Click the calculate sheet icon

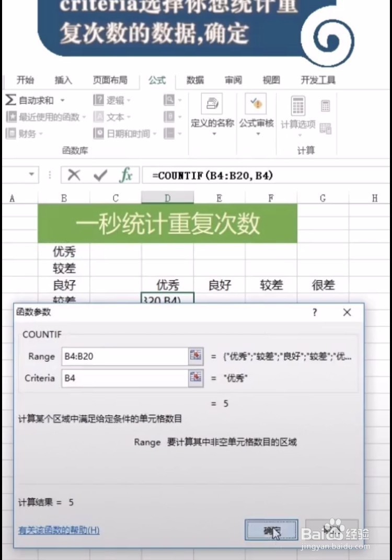[x=325, y=128]
